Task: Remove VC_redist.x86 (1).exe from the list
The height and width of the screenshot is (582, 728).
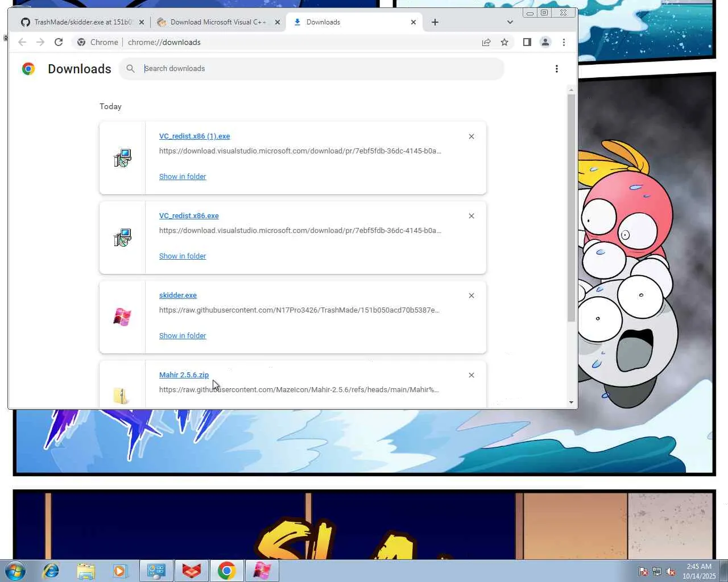Action: tap(471, 136)
